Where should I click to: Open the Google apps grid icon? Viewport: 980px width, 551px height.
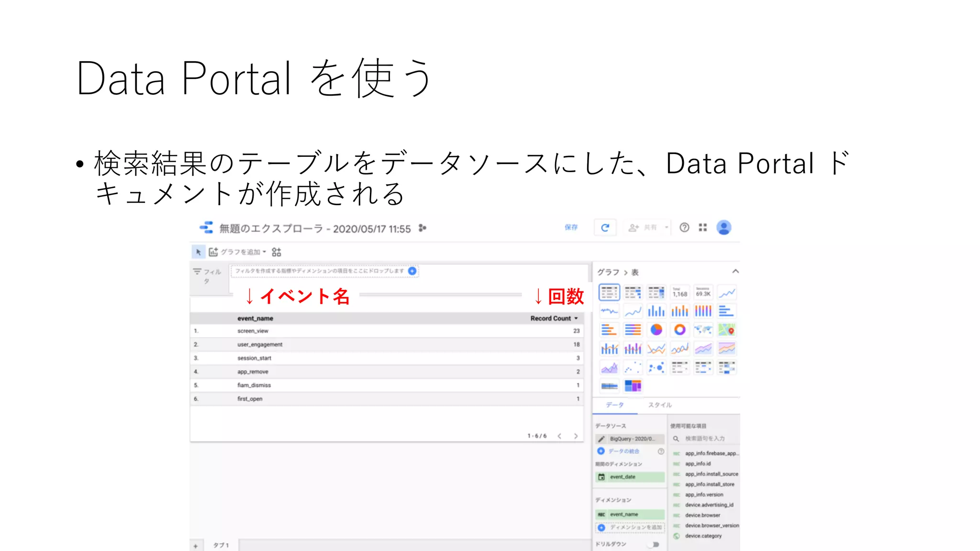(x=702, y=228)
